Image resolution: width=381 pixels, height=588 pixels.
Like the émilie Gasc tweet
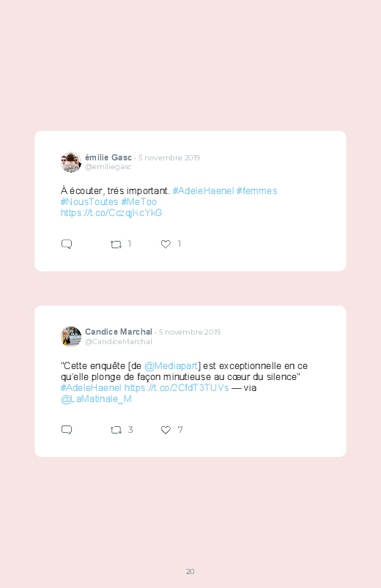click(166, 244)
